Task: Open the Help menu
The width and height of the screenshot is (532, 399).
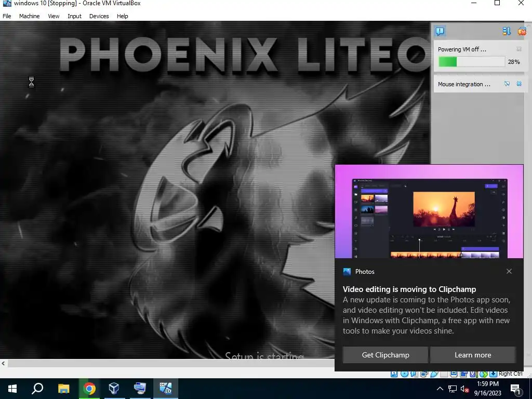Action: [x=123, y=16]
